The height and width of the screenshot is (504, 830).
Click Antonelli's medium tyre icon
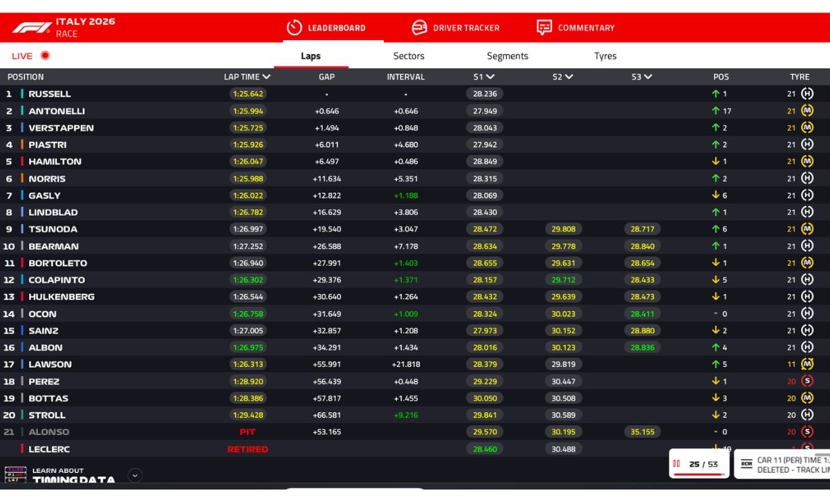click(x=807, y=111)
